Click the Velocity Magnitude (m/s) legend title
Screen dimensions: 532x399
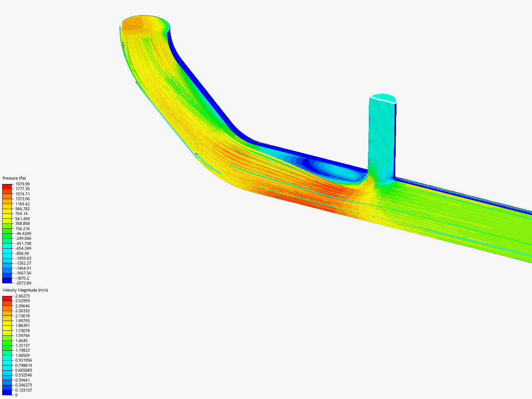pyautogui.click(x=25, y=290)
